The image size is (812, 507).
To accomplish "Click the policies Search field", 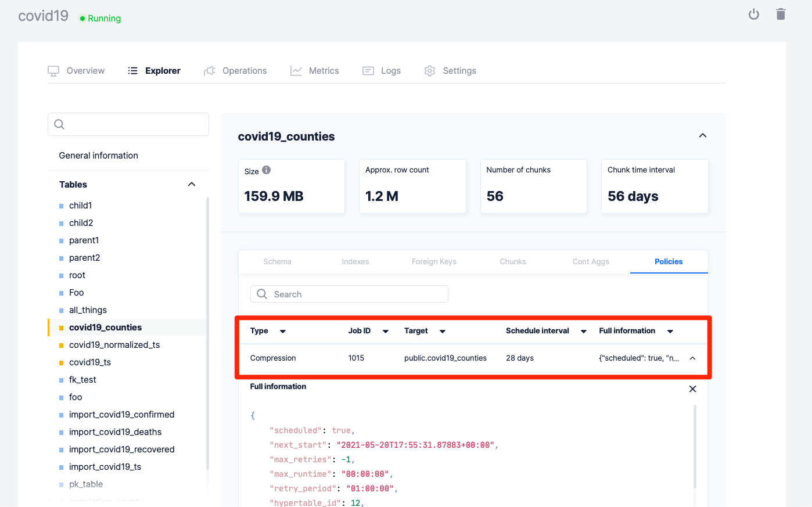I will pyautogui.click(x=349, y=294).
